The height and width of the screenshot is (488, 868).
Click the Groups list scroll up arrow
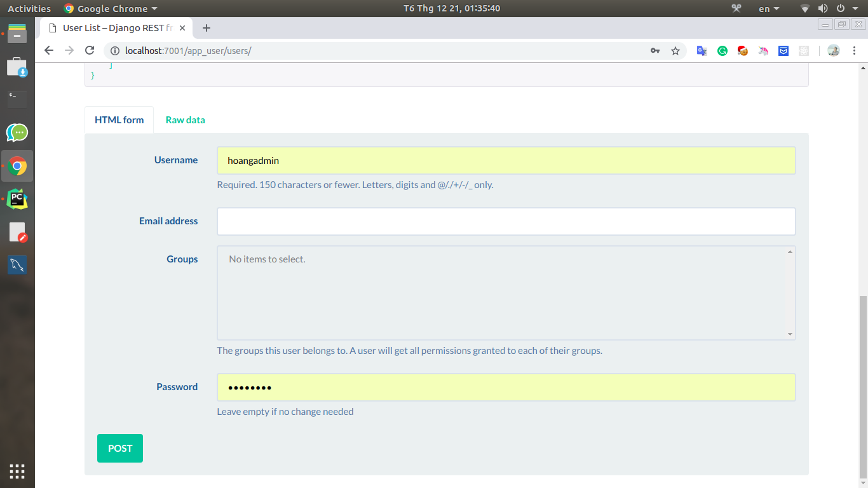pos(790,252)
